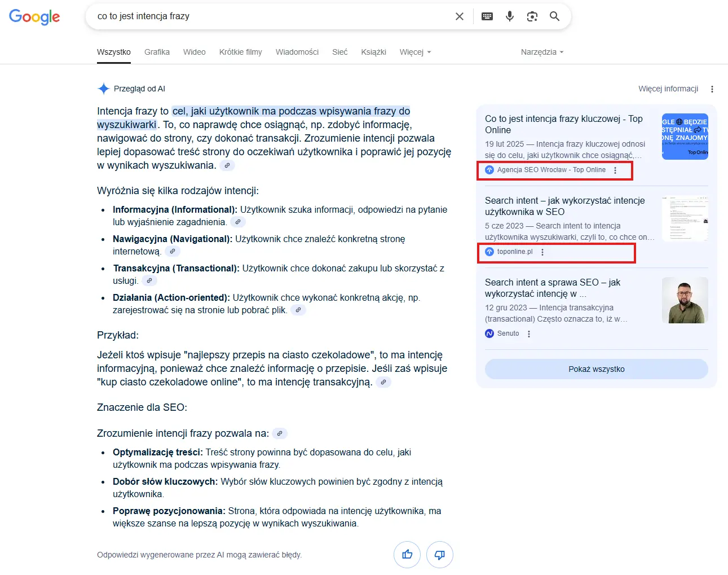Open Google Lens image search icon
The width and height of the screenshot is (728, 575).
coord(532,16)
